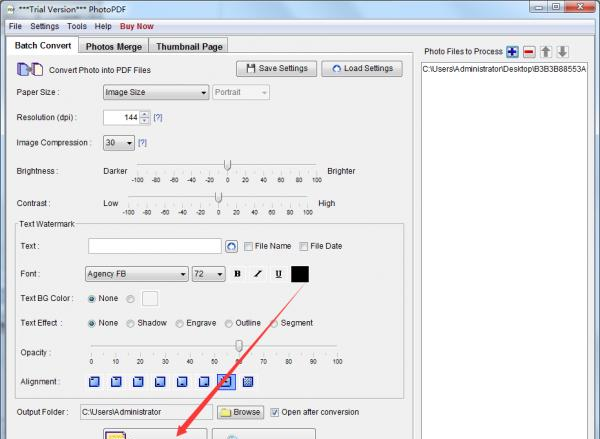
Task: Enable File Date watermark checkbox
Action: [303, 246]
